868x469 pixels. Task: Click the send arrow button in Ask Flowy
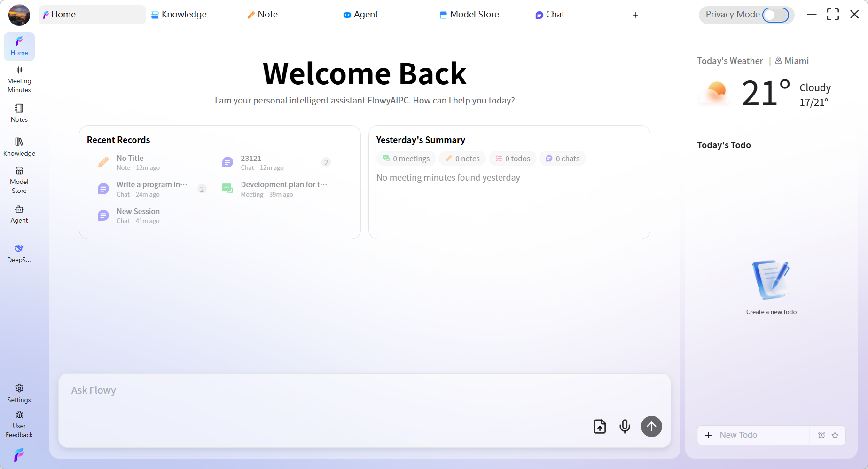(651, 426)
